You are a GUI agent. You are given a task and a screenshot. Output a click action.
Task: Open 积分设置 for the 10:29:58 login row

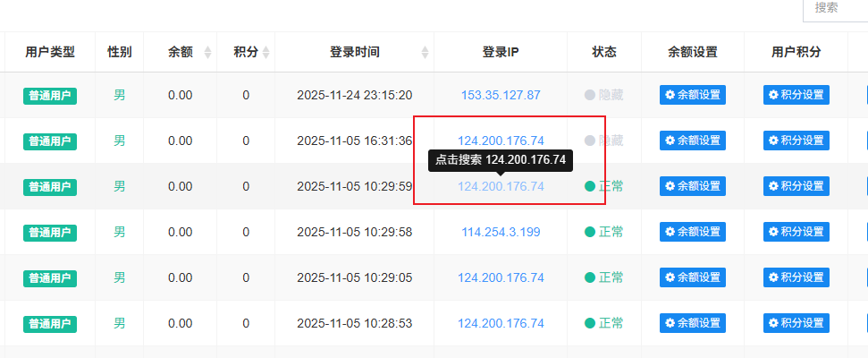pos(796,232)
